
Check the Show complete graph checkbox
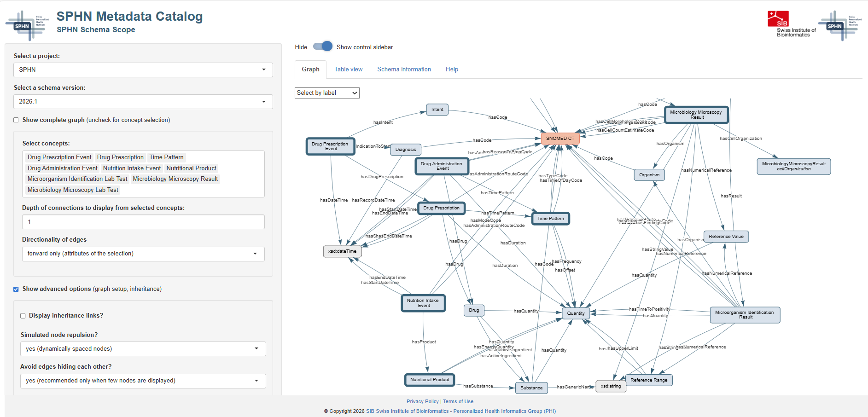(16, 120)
